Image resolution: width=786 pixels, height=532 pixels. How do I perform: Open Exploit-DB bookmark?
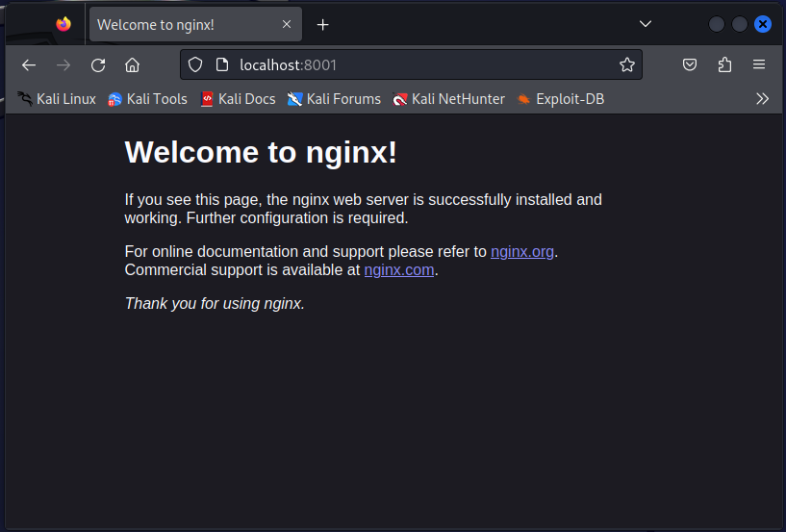561,99
